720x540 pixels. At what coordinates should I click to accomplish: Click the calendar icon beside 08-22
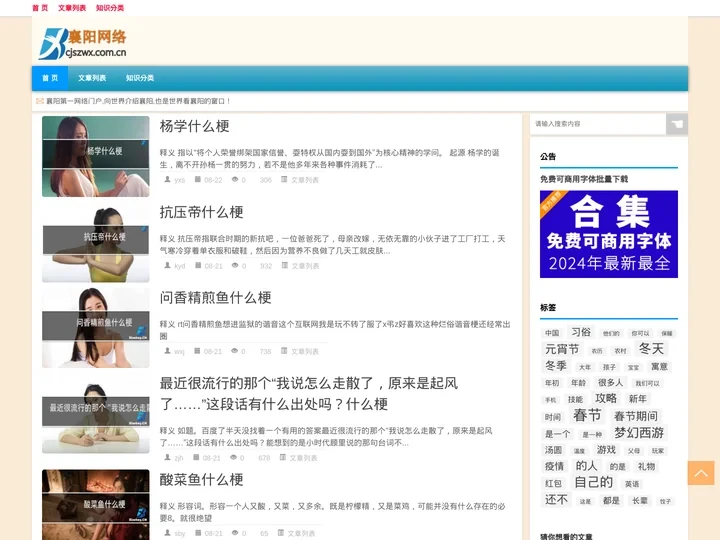[197, 180]
